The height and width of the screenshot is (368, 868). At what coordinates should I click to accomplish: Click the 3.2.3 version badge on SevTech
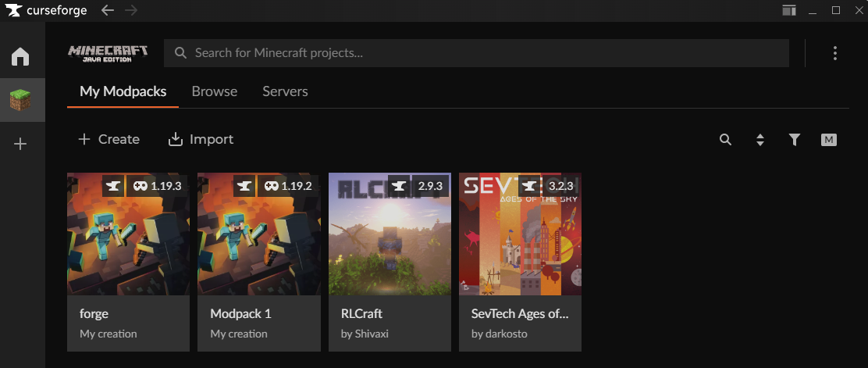(x=560, y=186)
